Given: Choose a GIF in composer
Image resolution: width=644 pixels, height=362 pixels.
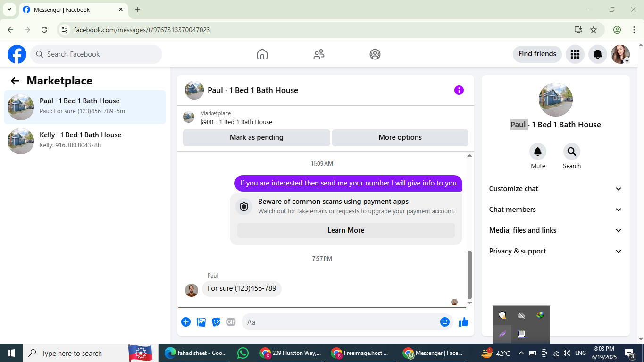Looking at the screenshot, I should point(231,322).
